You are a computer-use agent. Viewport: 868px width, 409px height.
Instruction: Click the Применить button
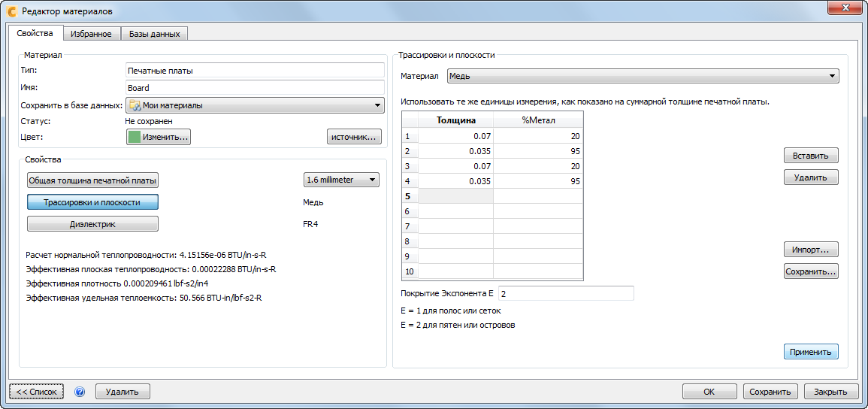tap(811, 351)
